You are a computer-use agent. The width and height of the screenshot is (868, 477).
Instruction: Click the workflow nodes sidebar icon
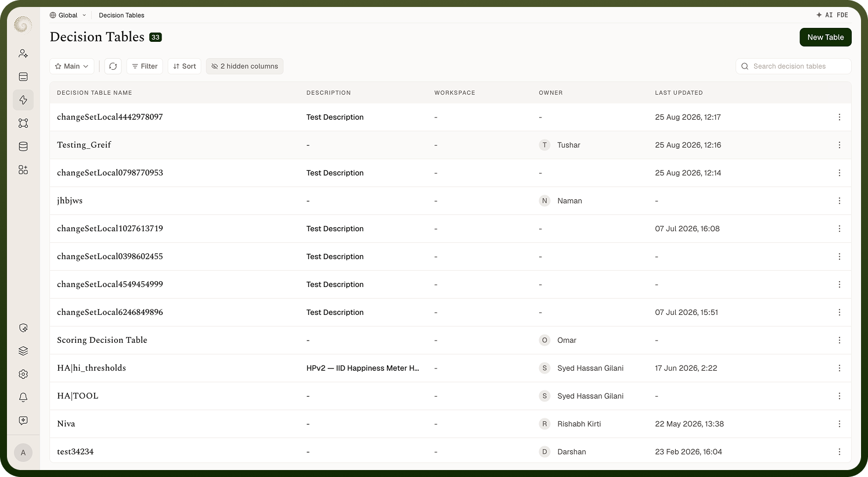click(x=23, y=123)
